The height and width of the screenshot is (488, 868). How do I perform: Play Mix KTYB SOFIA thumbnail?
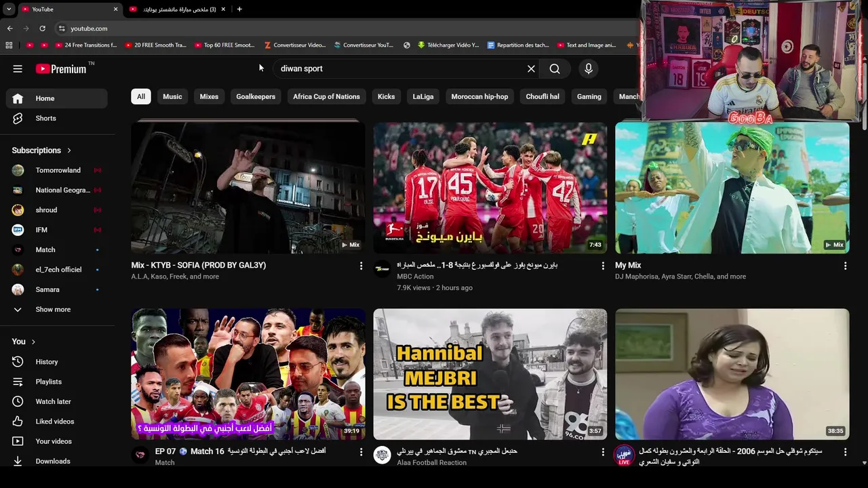(x=248, y=188)
